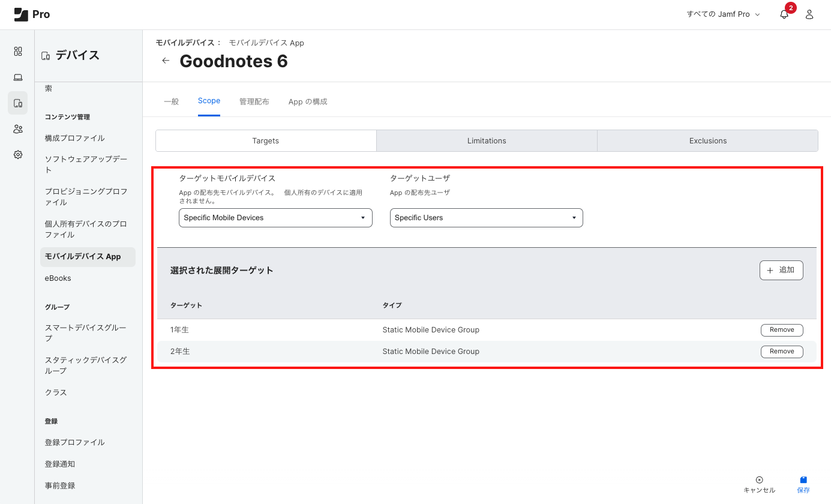Open the Settings gear in left rail
The width and height of the screenshot is (831, 504).
pos(18,155)
